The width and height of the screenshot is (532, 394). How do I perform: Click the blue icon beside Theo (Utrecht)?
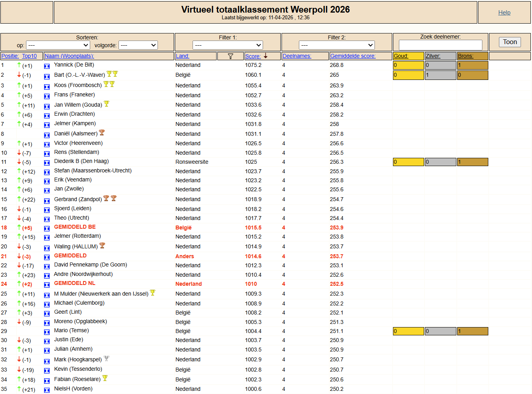pyautogui.click(x=47, y=219)
